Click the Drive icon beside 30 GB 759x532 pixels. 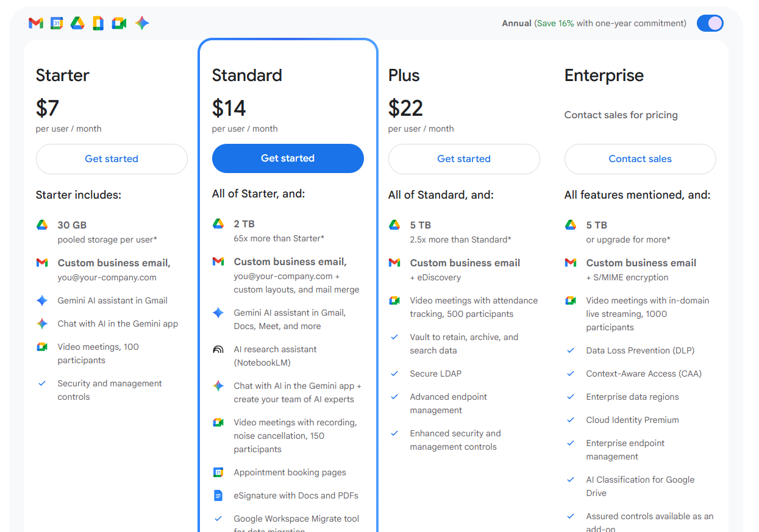[42, 225]
